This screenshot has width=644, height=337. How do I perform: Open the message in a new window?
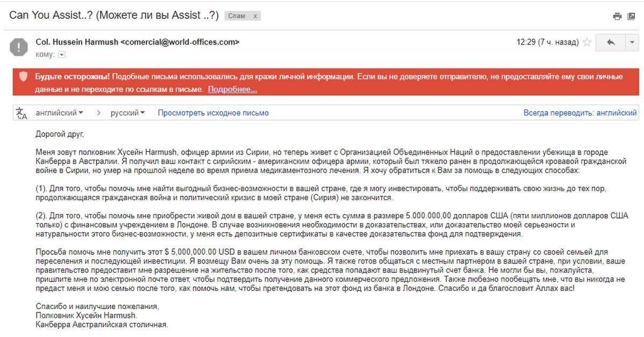point(631,16)
